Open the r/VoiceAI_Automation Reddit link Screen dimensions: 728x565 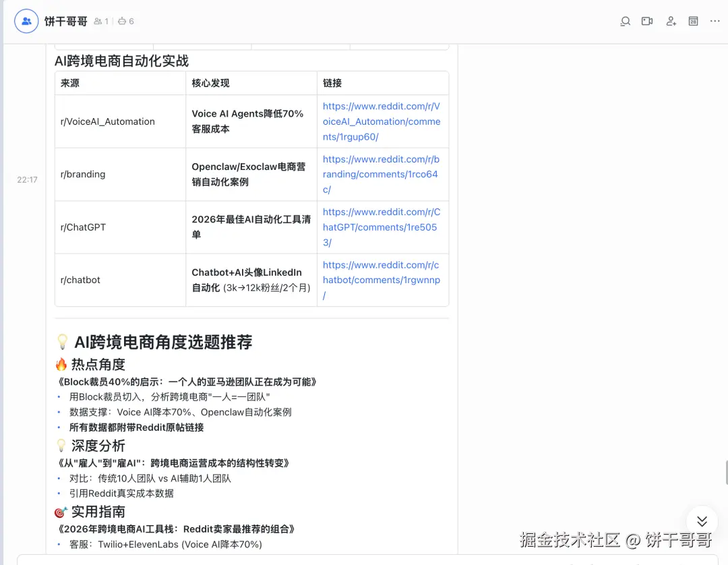[x=382, y=121]
